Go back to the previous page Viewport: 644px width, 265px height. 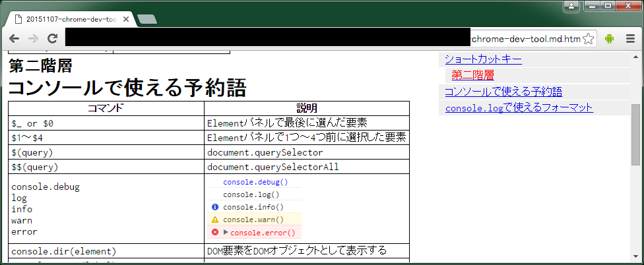pyautogui.click(x=14, y=38)
